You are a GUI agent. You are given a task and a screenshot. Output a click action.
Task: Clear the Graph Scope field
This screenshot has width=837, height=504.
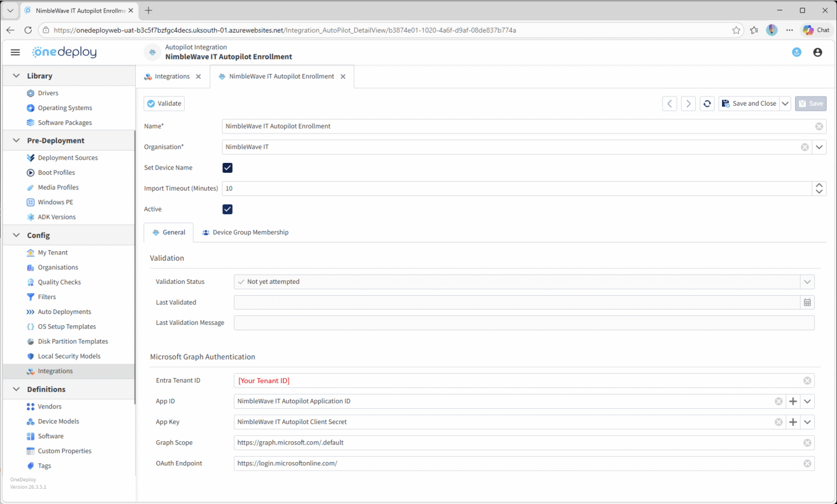808,443
